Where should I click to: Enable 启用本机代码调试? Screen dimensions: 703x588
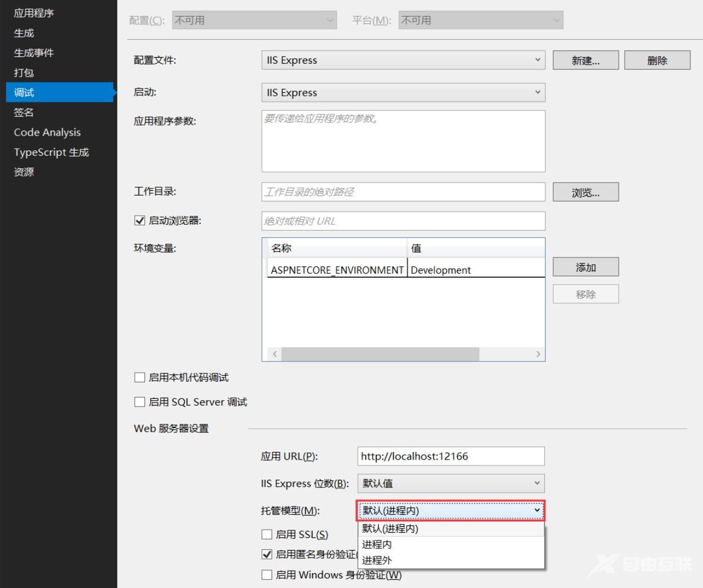140,376
